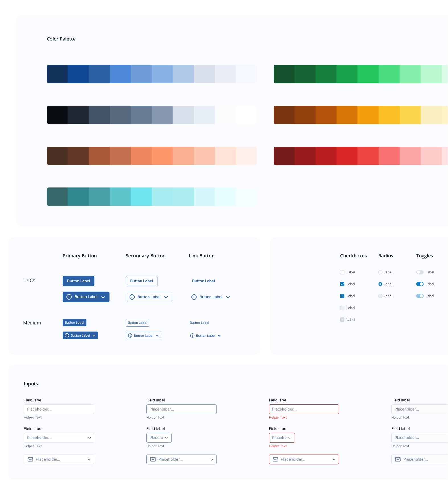Open gray-bordered Placeholder dropdown without envelope icon

[x=59, y=438]
